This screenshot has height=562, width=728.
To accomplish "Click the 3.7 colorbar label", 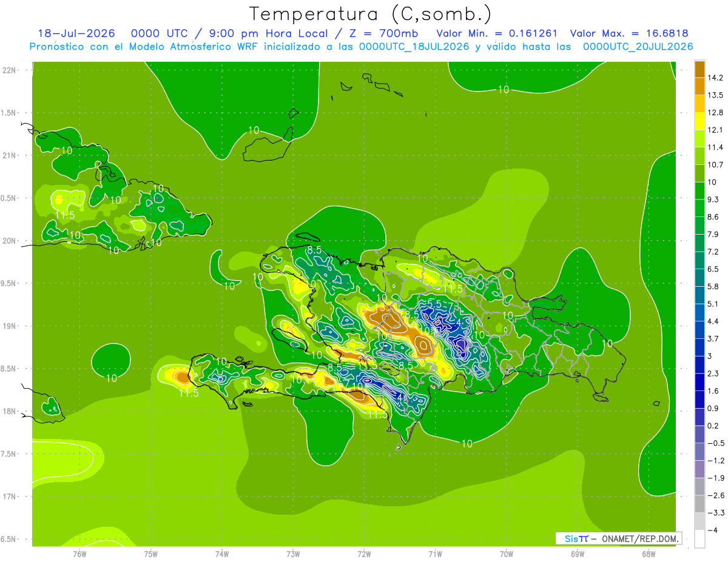I will (715, 338).
